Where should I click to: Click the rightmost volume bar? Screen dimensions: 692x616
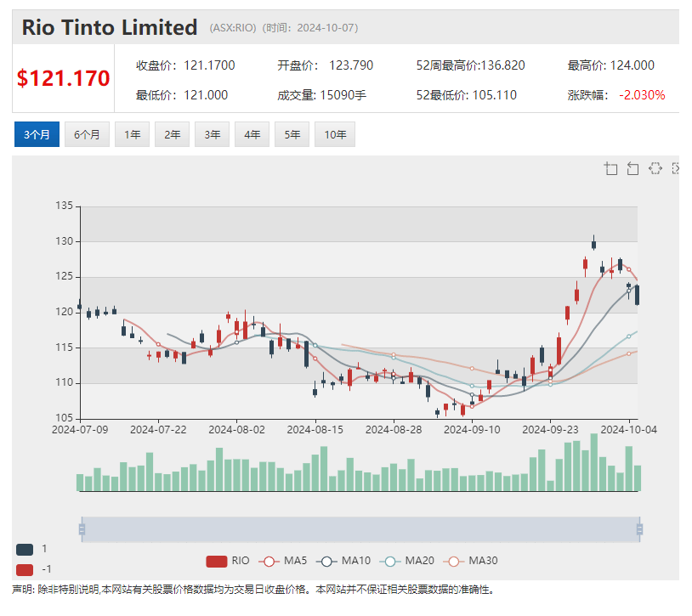(638, 478)
